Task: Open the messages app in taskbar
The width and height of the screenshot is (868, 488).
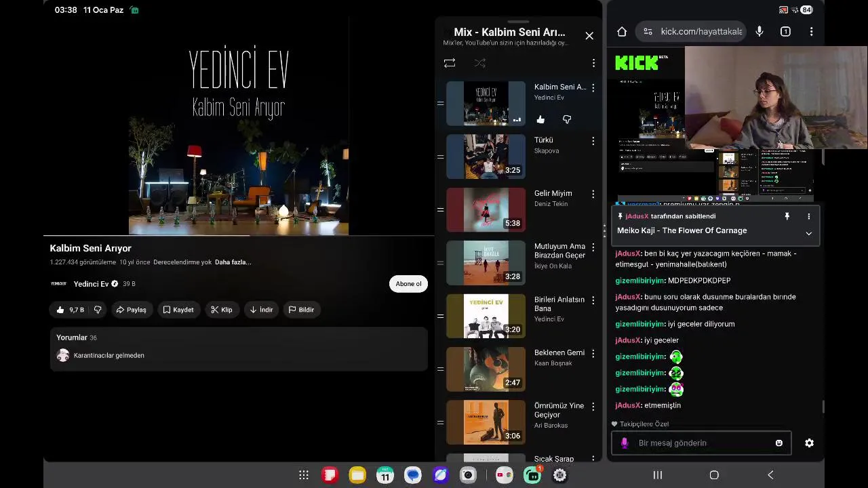Action: 413,475
